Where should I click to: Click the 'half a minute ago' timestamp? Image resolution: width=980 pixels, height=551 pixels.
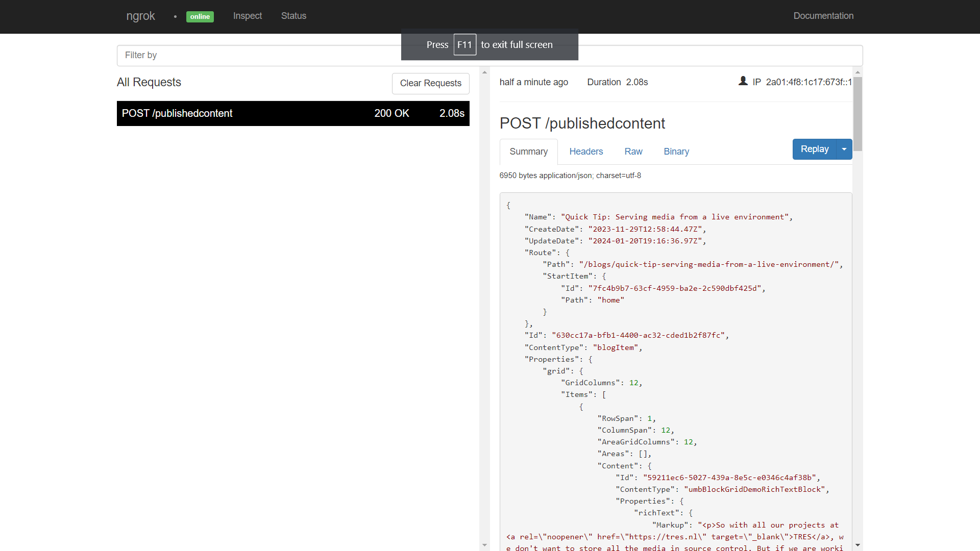(x=533, y=82)
